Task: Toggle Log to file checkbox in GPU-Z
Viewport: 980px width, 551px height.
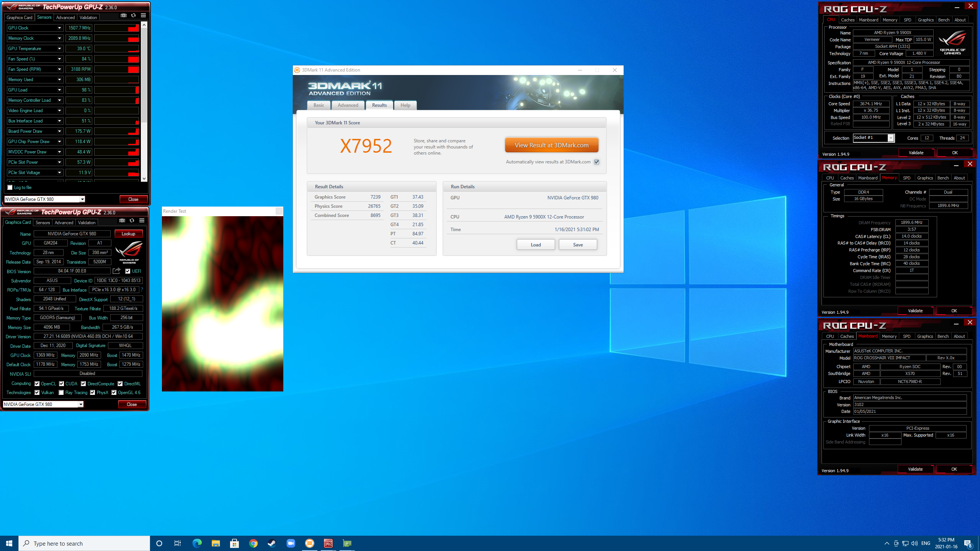Action: [x=10, y=187]
